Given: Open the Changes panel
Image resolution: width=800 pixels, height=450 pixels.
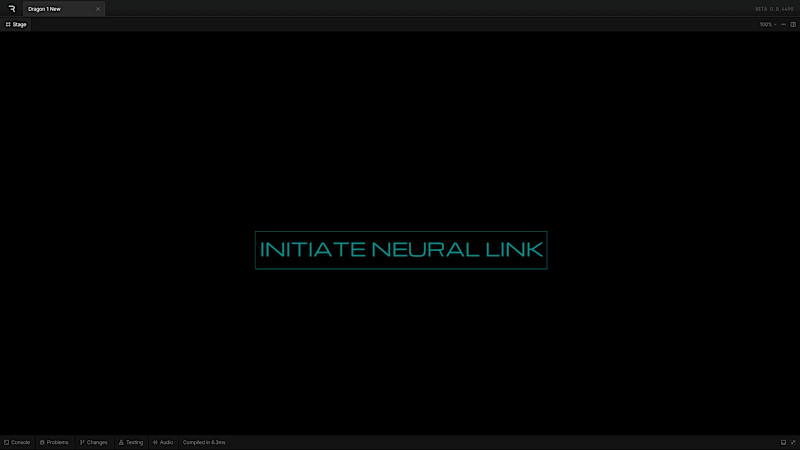Looking at the screenshot, I should [93, 442].
